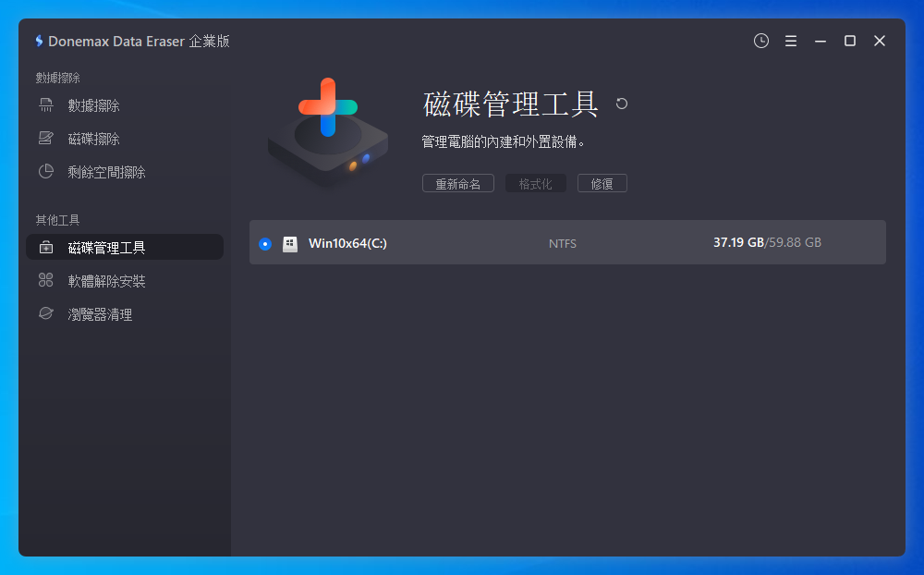This screenshot has height=575, width=924.
Task: Click the four-squares icon for 軟體解除安裝
Action: point(46,280)
